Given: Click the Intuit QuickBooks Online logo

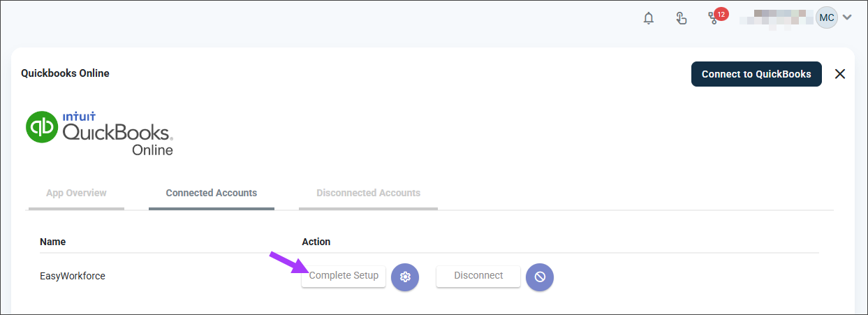Looking at the screenshot, I should (100, 132).
